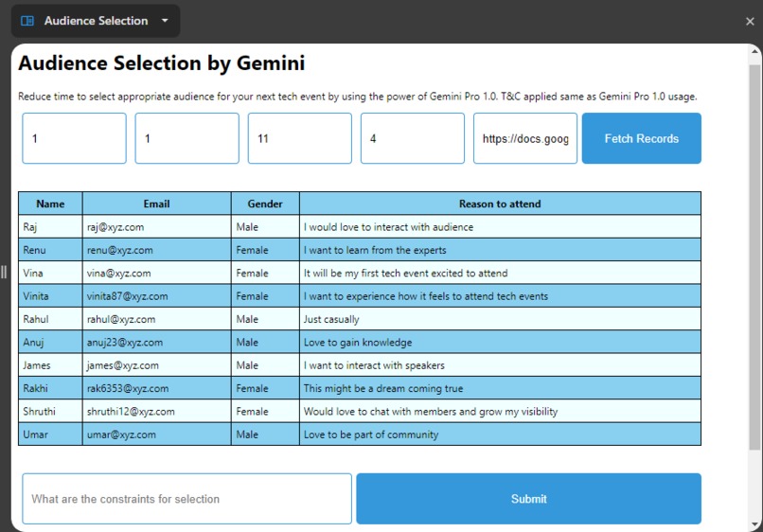Click the Gender cell in Raj's row

pos(265,227)
